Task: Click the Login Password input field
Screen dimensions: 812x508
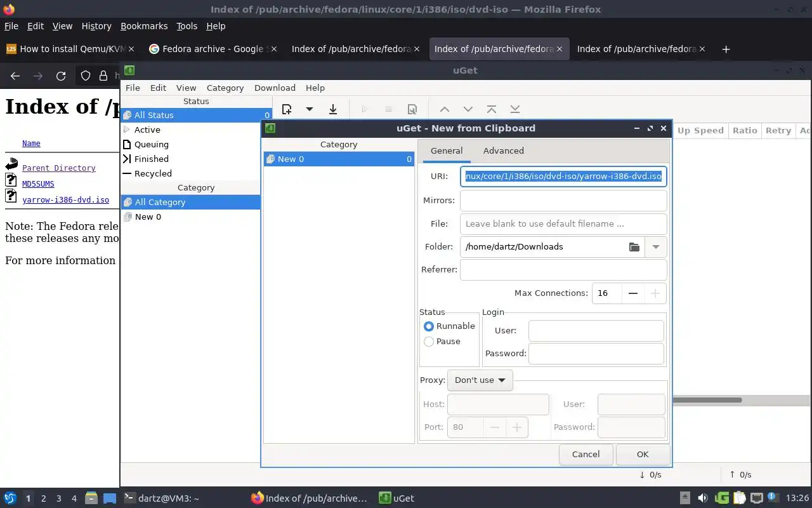Action: point(596,354)
